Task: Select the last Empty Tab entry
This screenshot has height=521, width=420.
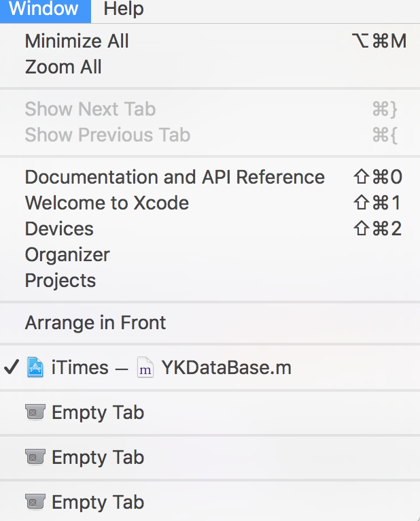Action: point(98,503)
